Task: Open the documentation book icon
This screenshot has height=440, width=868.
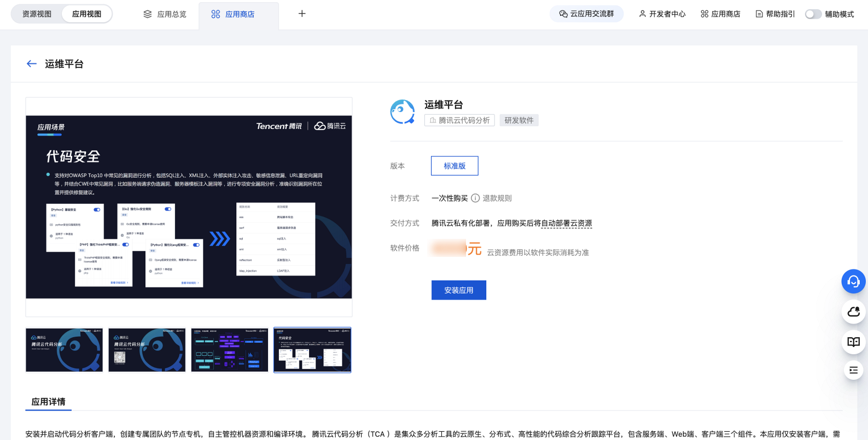Action: [853, 342]
